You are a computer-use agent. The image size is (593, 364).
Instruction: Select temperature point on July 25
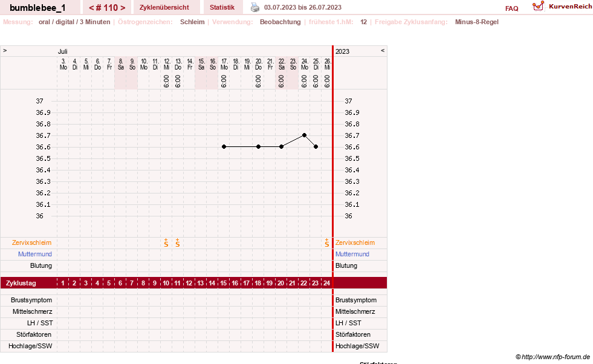(316, 147)
